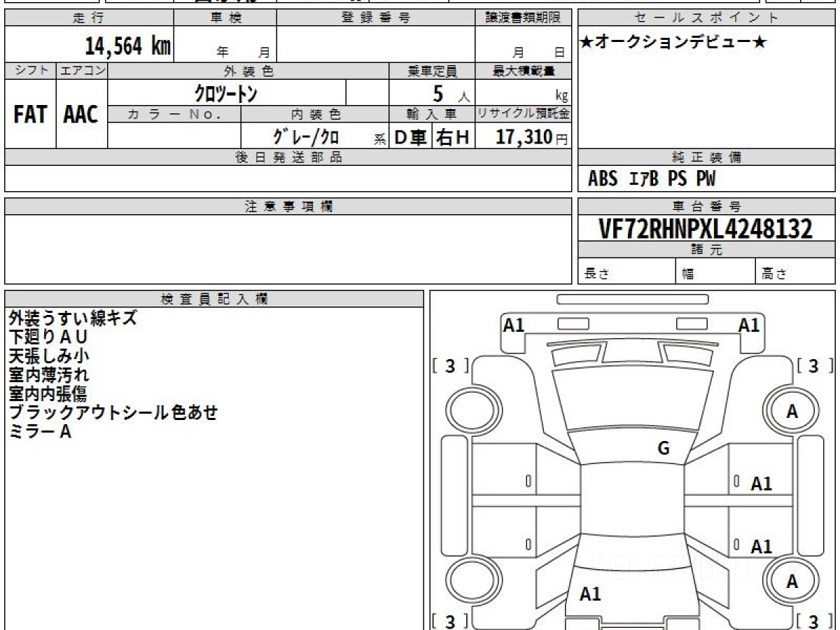The height and width of the screenshot is (630, 840).
Task: Click the seating capacity value 5 人
Action: (451, 94)
